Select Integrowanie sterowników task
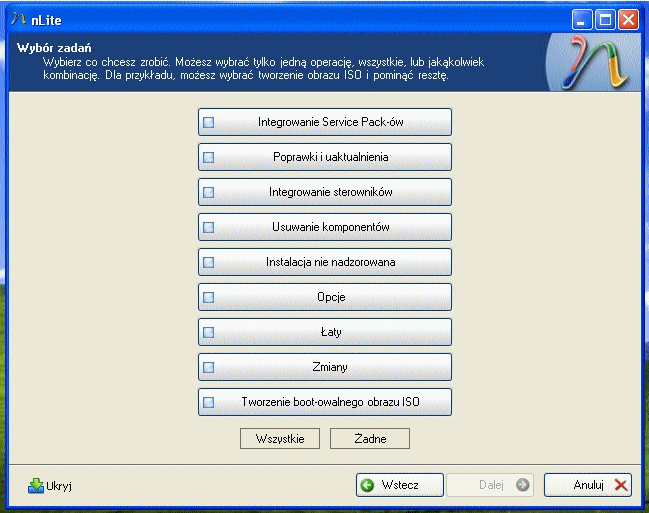Screen dimensions: 649x513 324,192
